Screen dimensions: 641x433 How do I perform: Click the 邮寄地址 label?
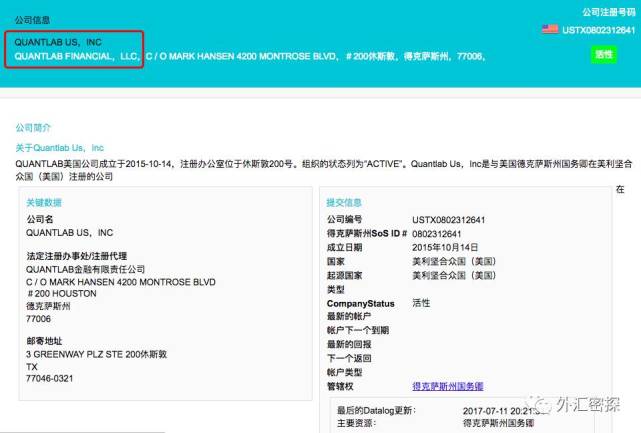(x=44, y=341)
